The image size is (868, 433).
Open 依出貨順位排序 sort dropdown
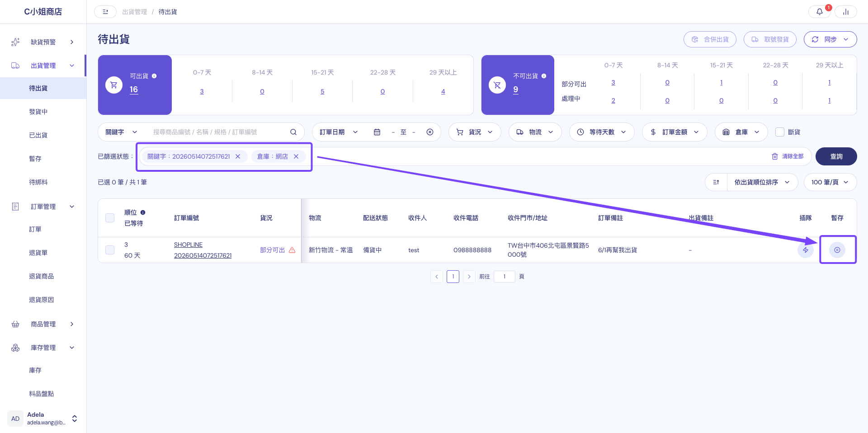pyautogui.click(x=762, y=182)
